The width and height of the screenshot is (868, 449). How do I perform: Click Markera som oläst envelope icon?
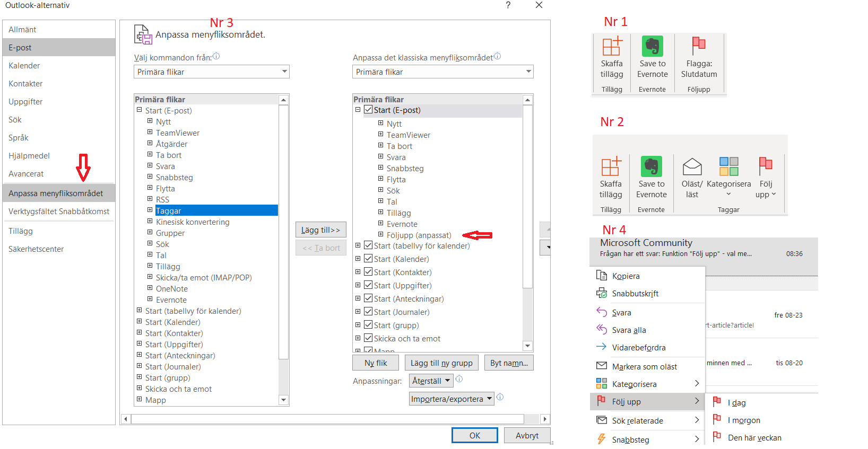click(x=601, y=366)
